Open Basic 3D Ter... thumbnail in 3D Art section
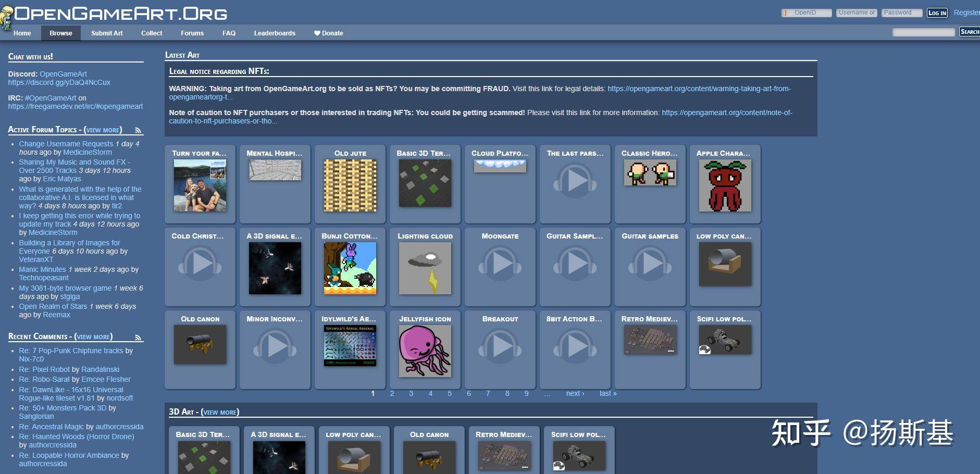Viewport: 980px width, 474px height. pyautogui.click(x=204, y=457)
